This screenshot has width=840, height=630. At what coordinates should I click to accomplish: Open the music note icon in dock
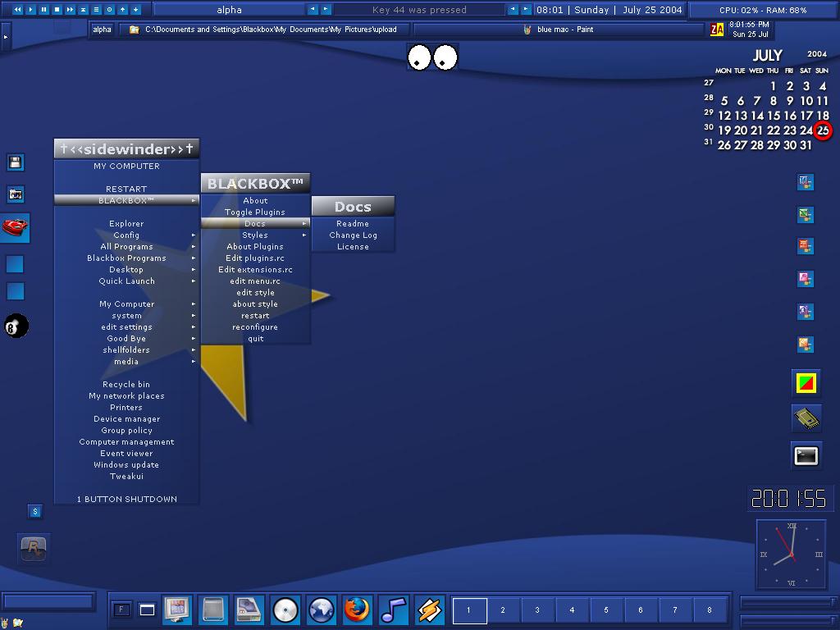(393, 609)
